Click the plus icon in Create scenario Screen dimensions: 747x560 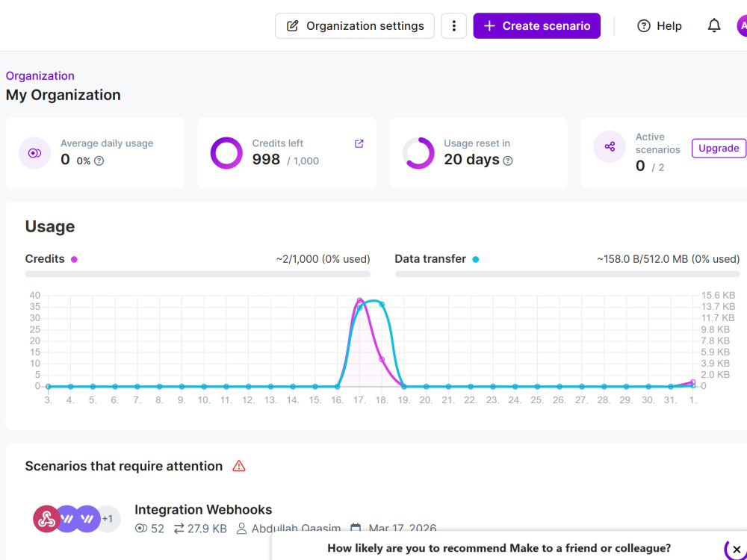click(489, 25)
